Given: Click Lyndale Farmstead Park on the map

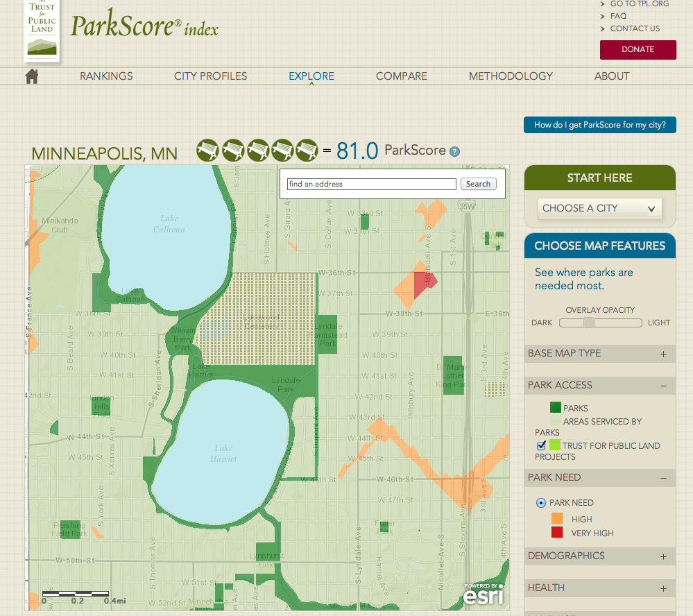Looking at the screenshot, I should [x=328, y=334].
